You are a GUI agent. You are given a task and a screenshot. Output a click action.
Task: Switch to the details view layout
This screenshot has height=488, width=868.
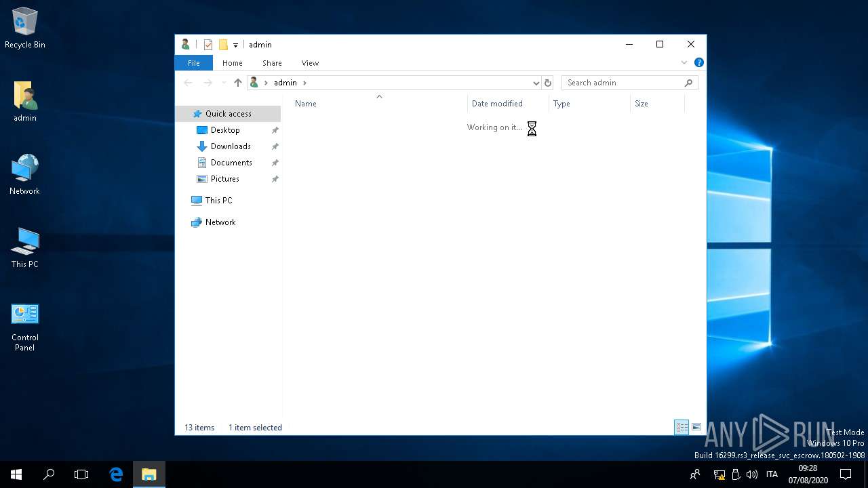(682, 427)
